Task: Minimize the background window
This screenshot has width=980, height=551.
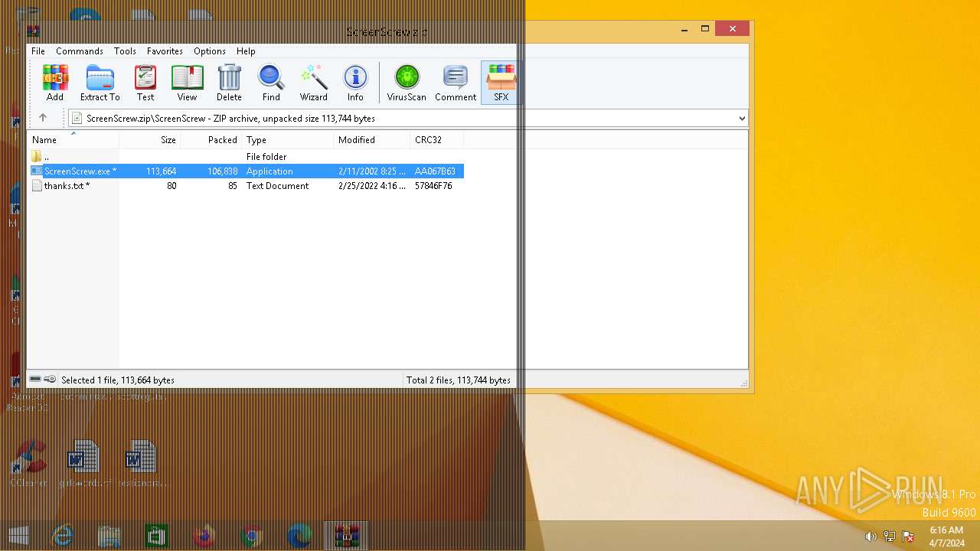Action: coord(684,29)
